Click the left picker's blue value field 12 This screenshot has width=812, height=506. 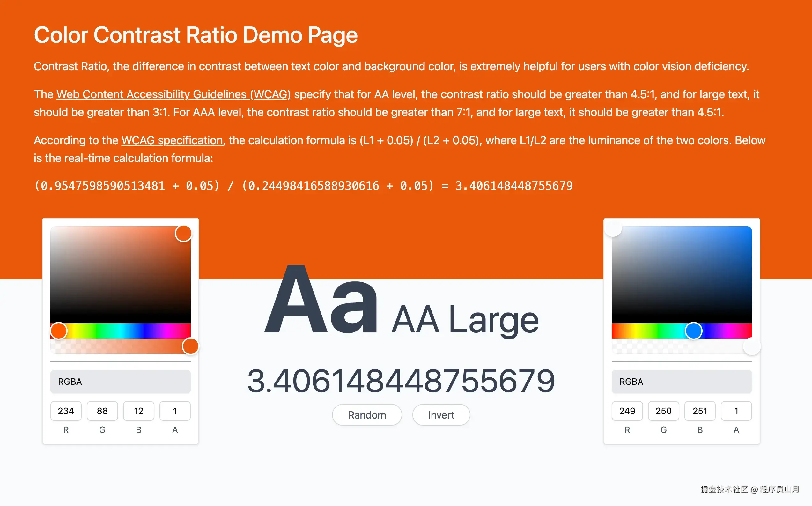[x=138, y=411]
